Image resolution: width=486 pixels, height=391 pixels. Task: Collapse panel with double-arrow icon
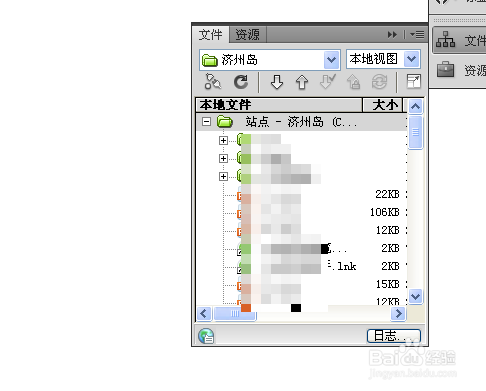click(392, 35)
